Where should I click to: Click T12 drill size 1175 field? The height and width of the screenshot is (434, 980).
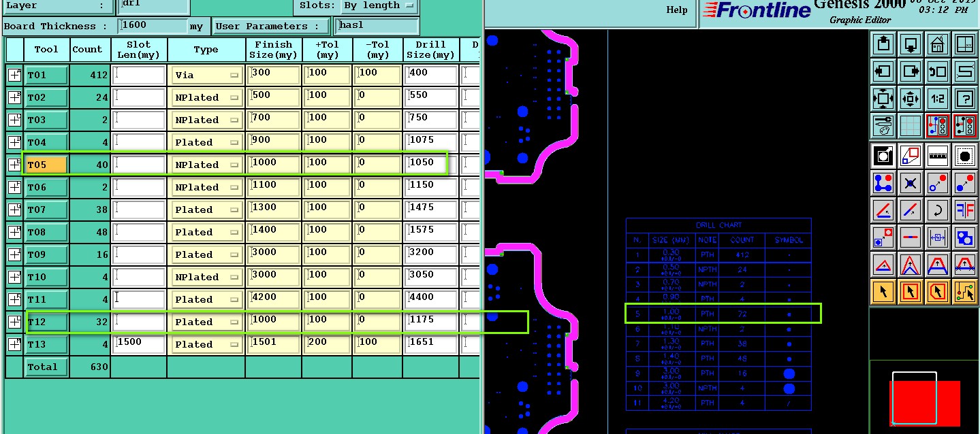pyautogui.click(x=430, y=322)
